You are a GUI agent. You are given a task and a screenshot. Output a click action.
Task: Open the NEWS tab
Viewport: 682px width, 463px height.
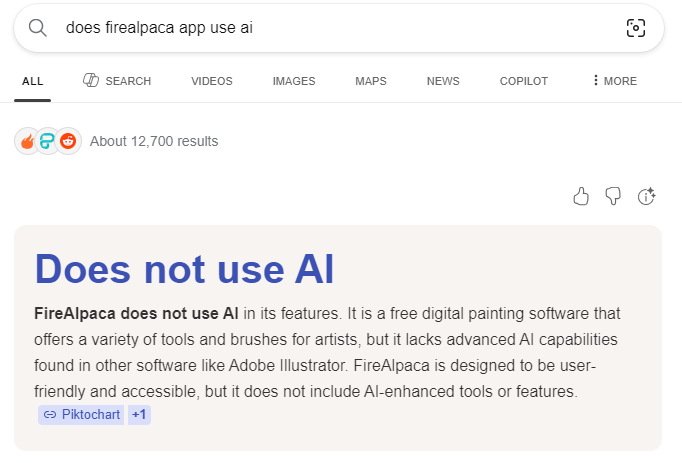[x=442, y=81]
